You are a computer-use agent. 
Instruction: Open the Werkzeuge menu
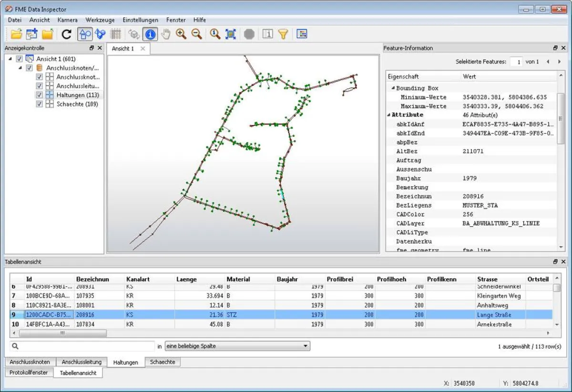coord(99,20)
